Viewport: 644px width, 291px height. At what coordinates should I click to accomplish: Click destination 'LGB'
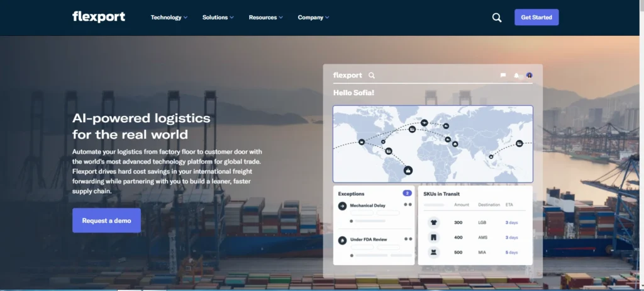[482, 223]
